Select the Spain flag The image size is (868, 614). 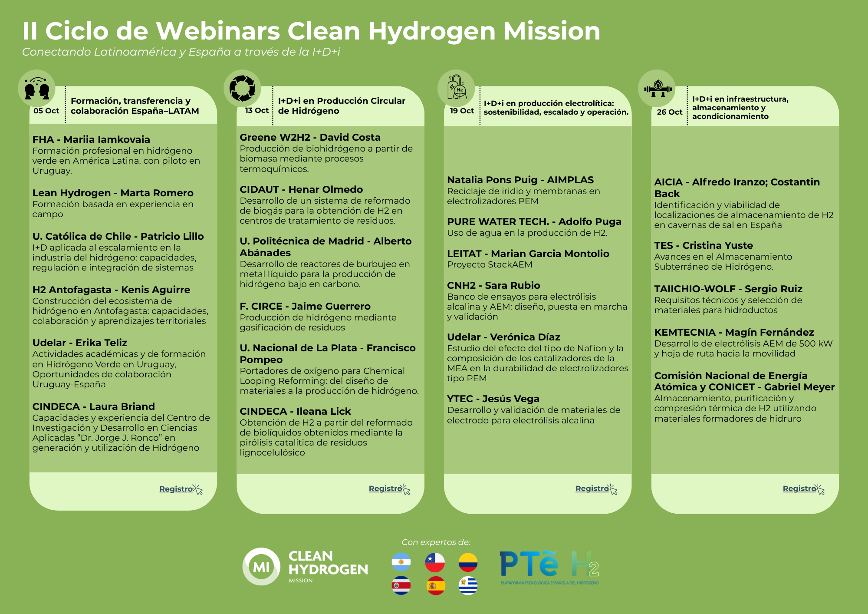(435, 585)
